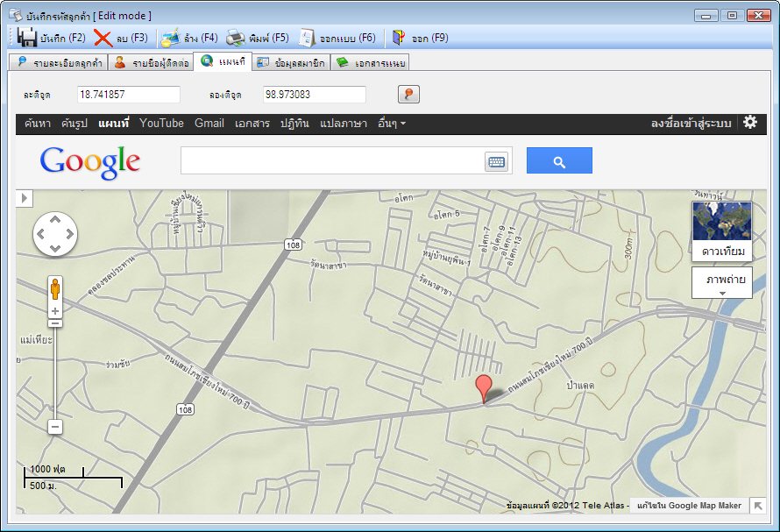Toggle the overview map corner arrow
Image resolution: width=780 pixels, height=532 pixels.
(x=757, y=506)
